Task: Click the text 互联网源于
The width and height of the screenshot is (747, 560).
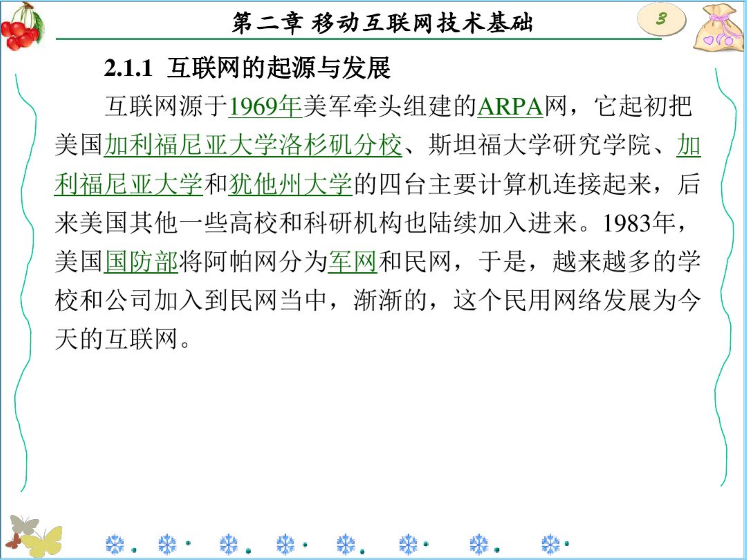Action: 166,106
